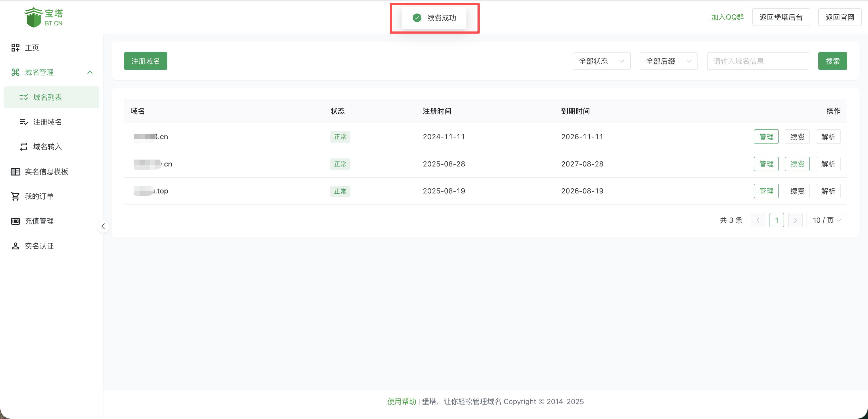Open the 全部后缀 suffix dropdown

coord(668,61)
